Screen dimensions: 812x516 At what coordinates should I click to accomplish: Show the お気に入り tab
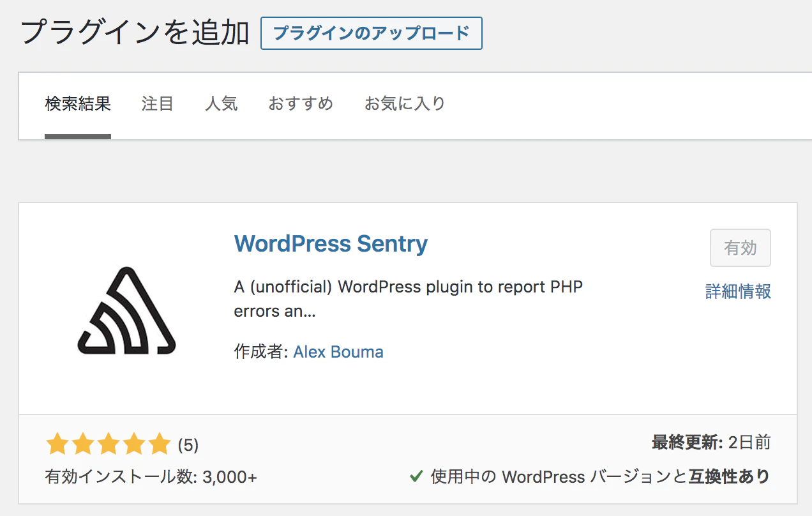[405, 103]
